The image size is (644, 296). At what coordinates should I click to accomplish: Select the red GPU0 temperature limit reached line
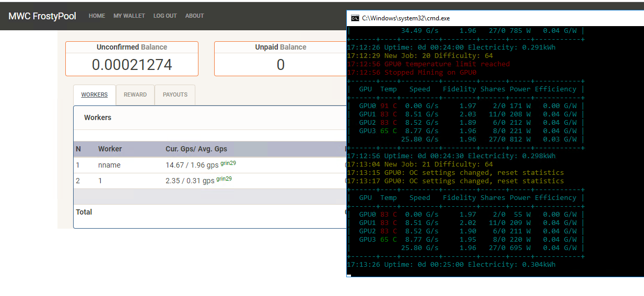[428, 64]
